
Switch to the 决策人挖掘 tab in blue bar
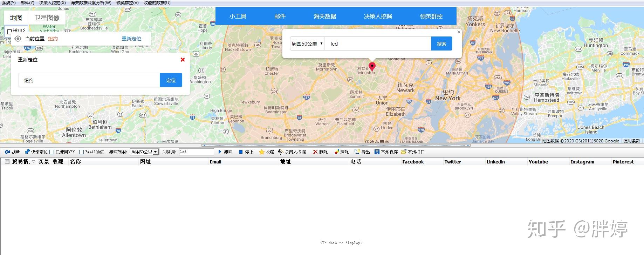(x=378, y=16)
